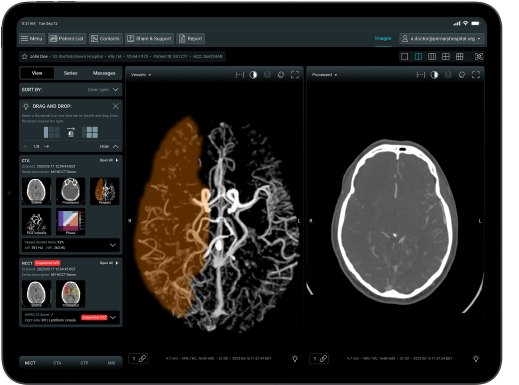This screenshot has height=385, width=519.
Task: Select the MRI bottom tab
Action: 111,363
